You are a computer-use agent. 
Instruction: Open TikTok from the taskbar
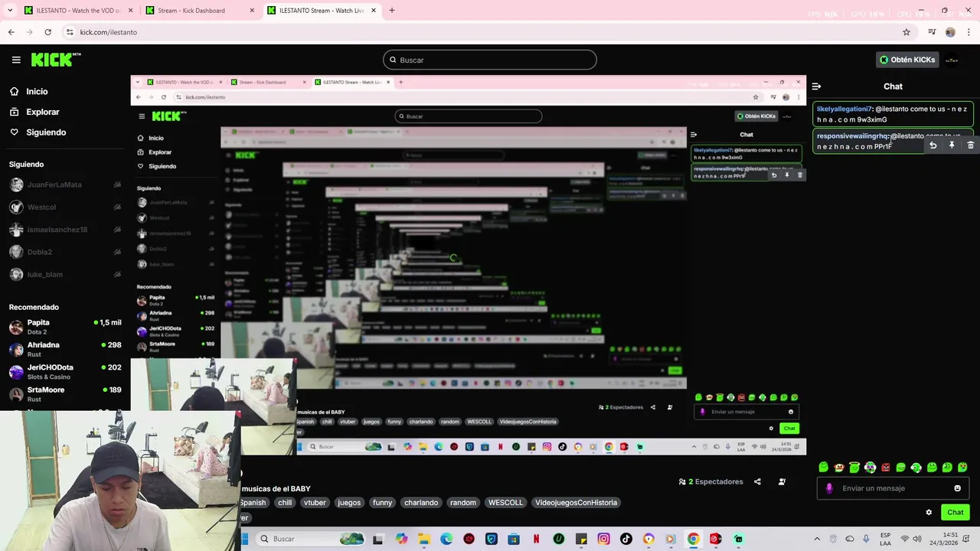pyautogui.click(x=626, y=539)
